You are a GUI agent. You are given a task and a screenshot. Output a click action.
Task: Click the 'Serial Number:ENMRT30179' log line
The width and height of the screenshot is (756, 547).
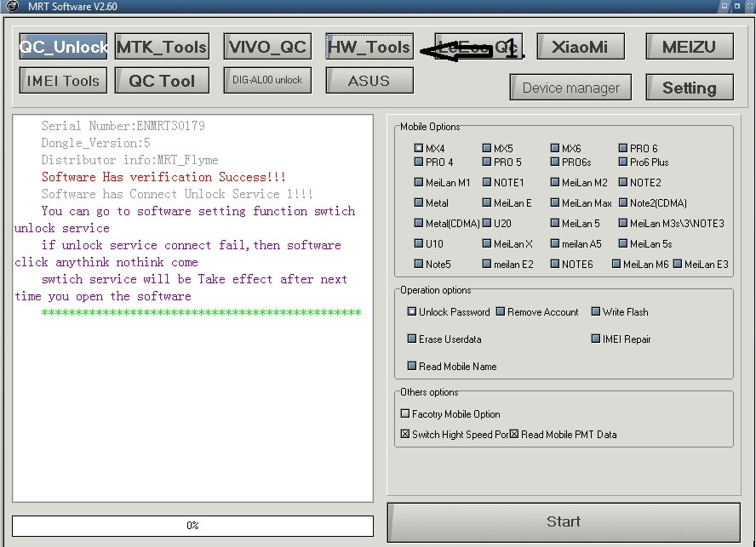click(x=123, y=126)
